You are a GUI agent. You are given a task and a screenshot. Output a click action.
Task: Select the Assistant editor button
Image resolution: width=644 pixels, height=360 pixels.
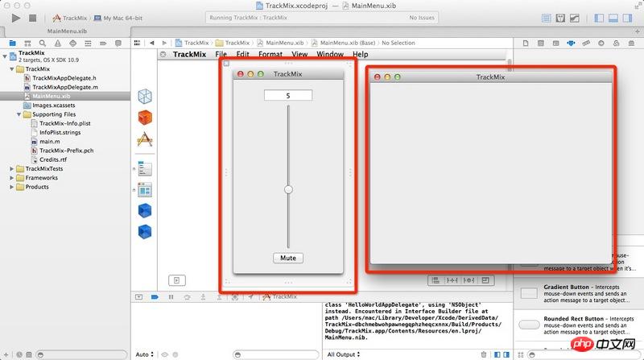click(560, 18)
